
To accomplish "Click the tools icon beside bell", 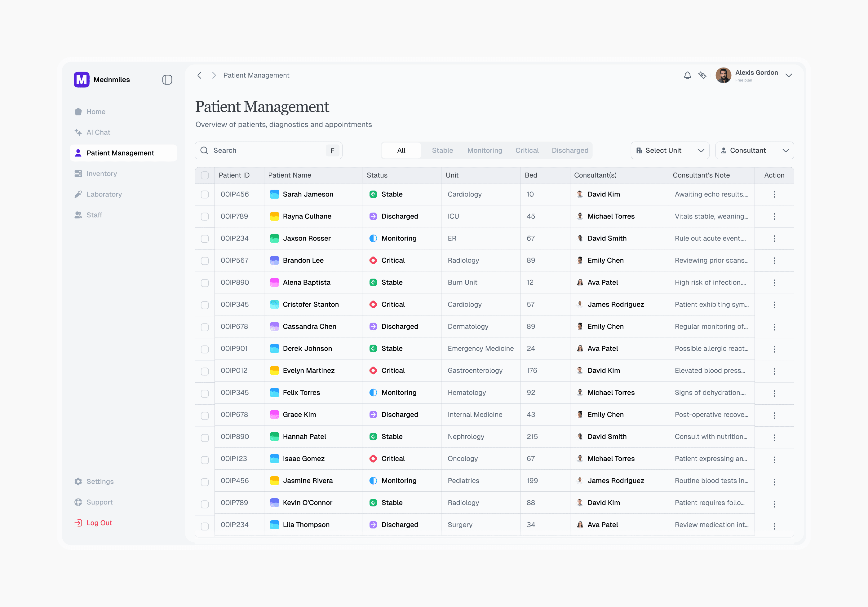I will pyautogui.click(x=702, y=75).
